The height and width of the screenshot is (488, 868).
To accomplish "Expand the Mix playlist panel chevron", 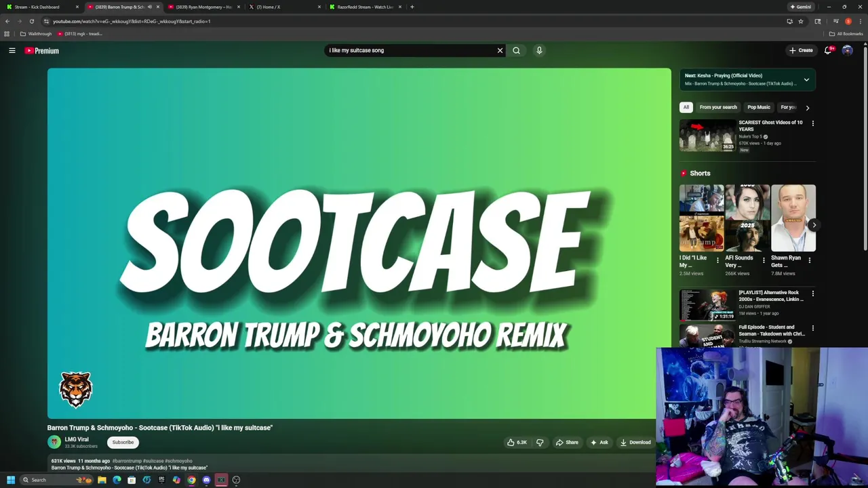I will coord(806,80).
